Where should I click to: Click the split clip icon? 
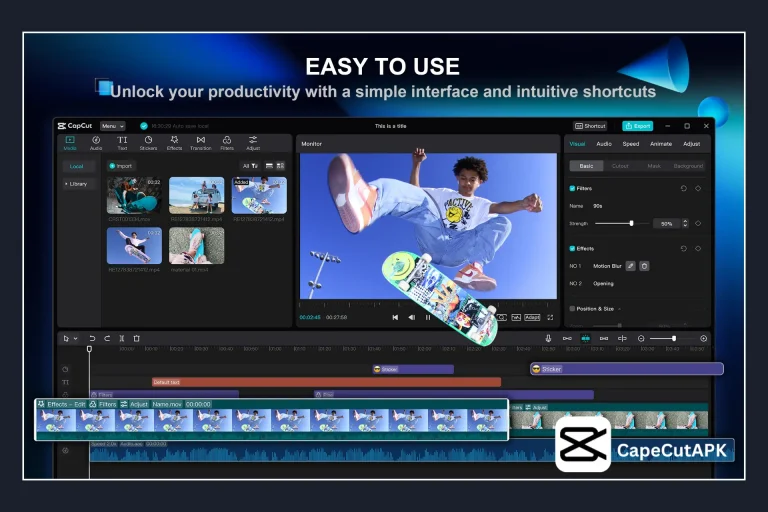(121, 339)
